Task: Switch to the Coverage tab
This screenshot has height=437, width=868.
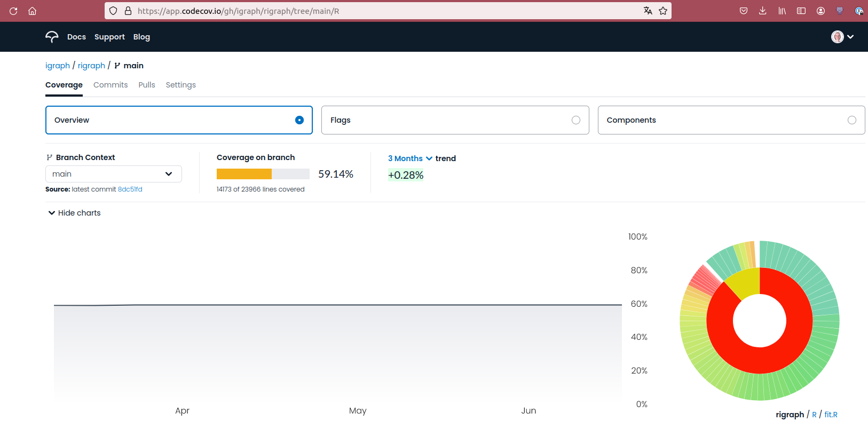Action: tap(64, 85)
